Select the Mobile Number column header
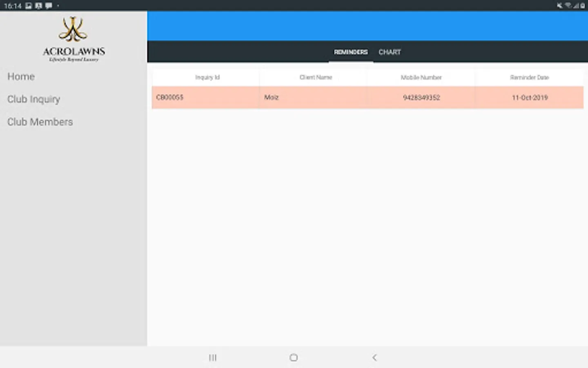588x368 pixels. pos(421,77)
